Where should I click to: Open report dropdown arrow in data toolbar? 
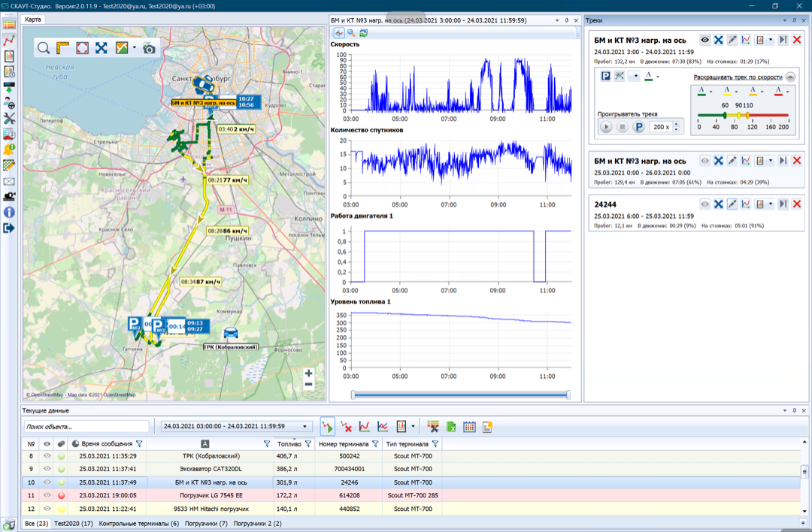413,427
